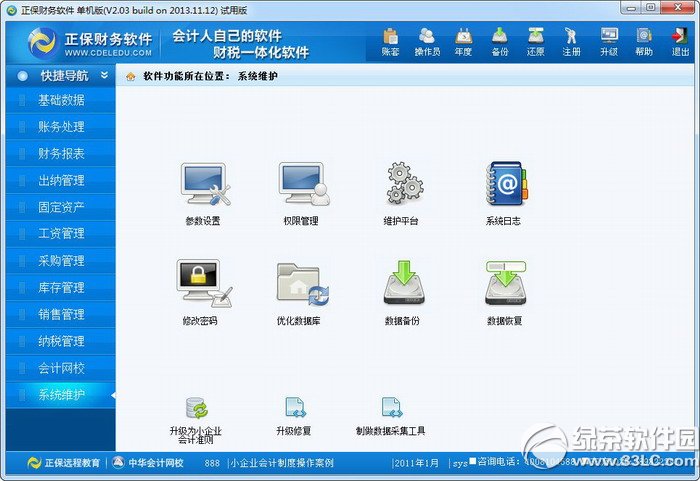Open 修改密码 change password
The width and height of the screenshot is (700, 481).
click(x=202, y=293)
